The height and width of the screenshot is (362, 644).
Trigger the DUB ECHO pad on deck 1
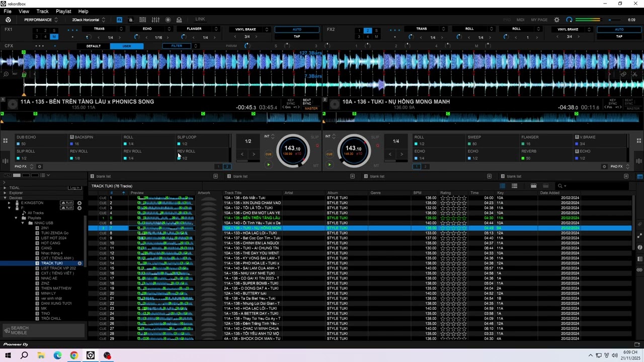[x=41, y=140]
